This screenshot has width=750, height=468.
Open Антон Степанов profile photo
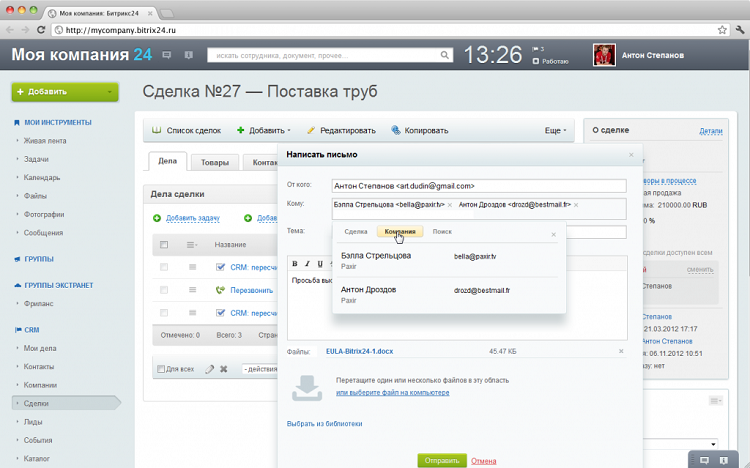point(604,55)
